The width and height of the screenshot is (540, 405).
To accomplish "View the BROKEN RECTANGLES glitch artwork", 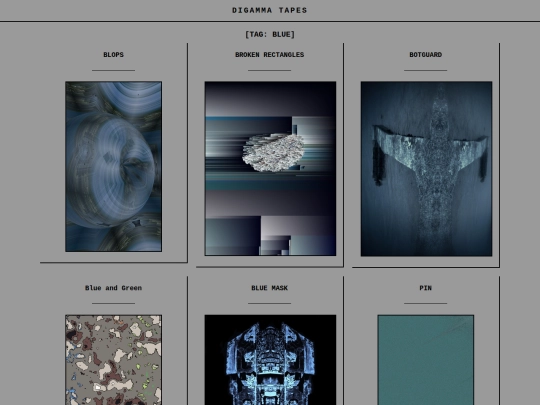I will [270, 168].
